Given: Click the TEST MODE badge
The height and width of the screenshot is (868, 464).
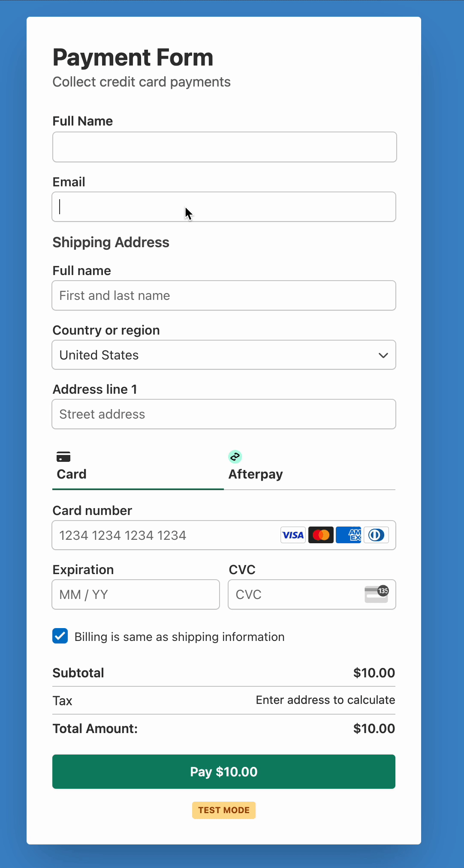Looking at the screenshot, I should point(224,810).
